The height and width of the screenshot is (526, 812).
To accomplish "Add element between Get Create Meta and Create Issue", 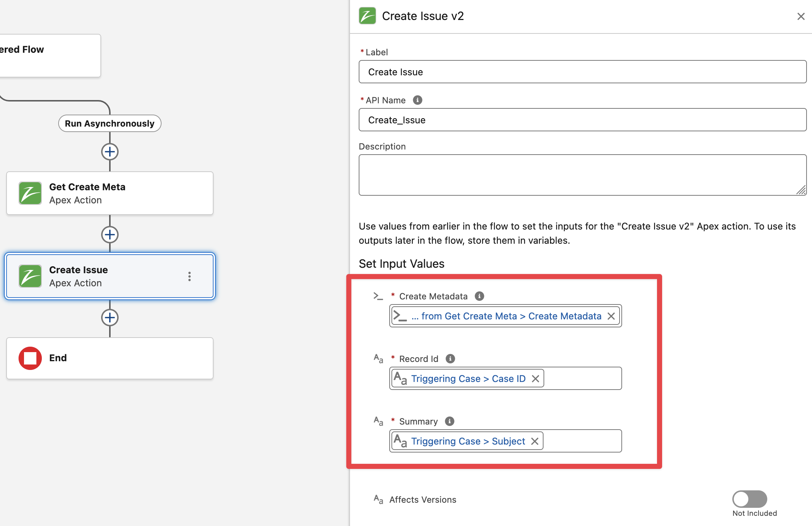I will tap(110, 235).
